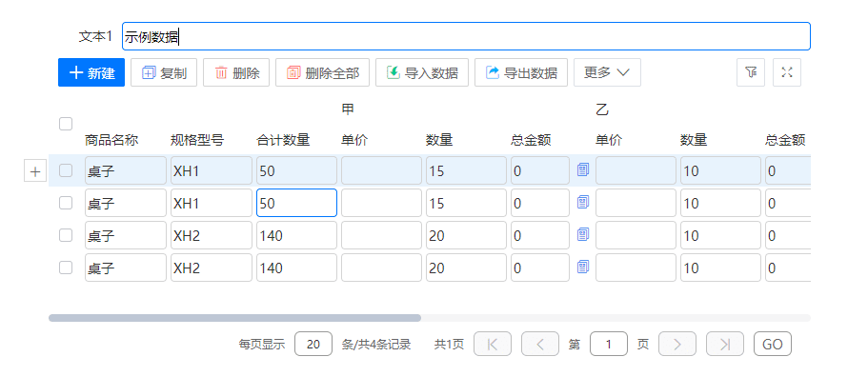Click 导出数据 to export data
This screenshot has width=868, height=377.
pyautogui.click(x=521, y=72)
